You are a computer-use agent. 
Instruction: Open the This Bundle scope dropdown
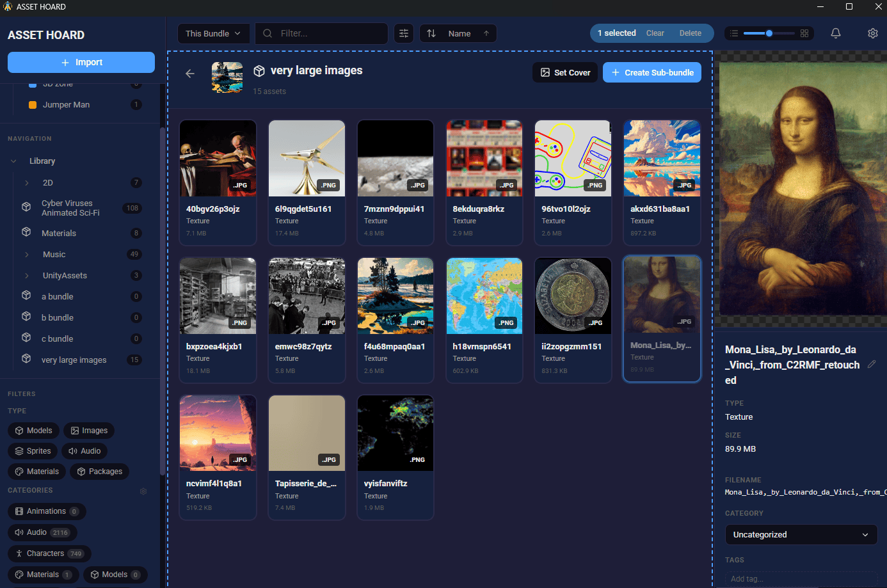[212, 33]
